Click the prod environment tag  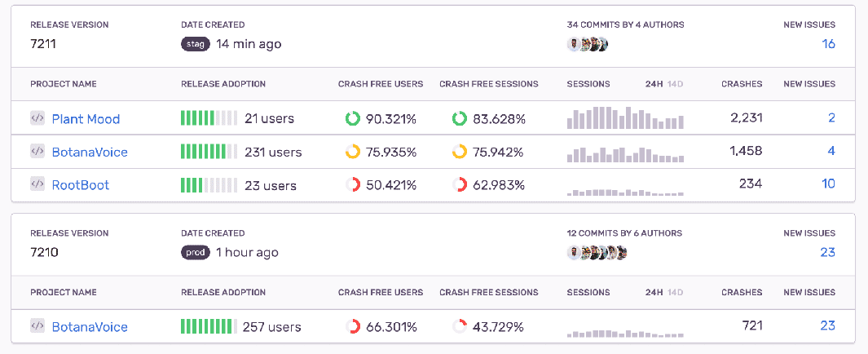click(196, 252)
